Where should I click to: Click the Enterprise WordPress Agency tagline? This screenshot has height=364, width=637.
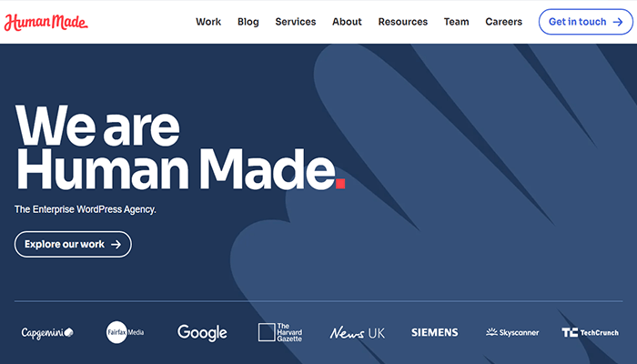click(86, 209)
